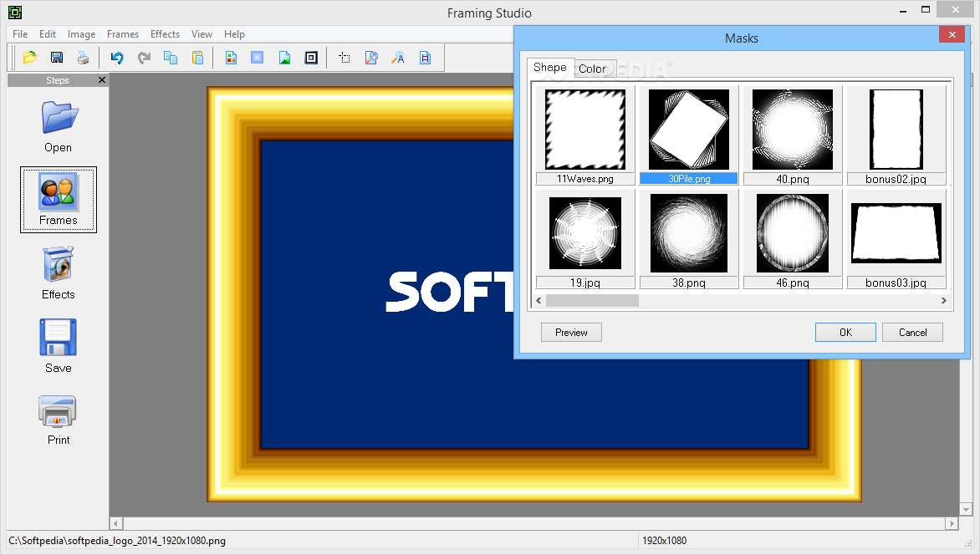Image resolution: width=980 pixels, height=555 pixels.
Task: Click the Open folder toolbar icon
Action: [29, 59]
